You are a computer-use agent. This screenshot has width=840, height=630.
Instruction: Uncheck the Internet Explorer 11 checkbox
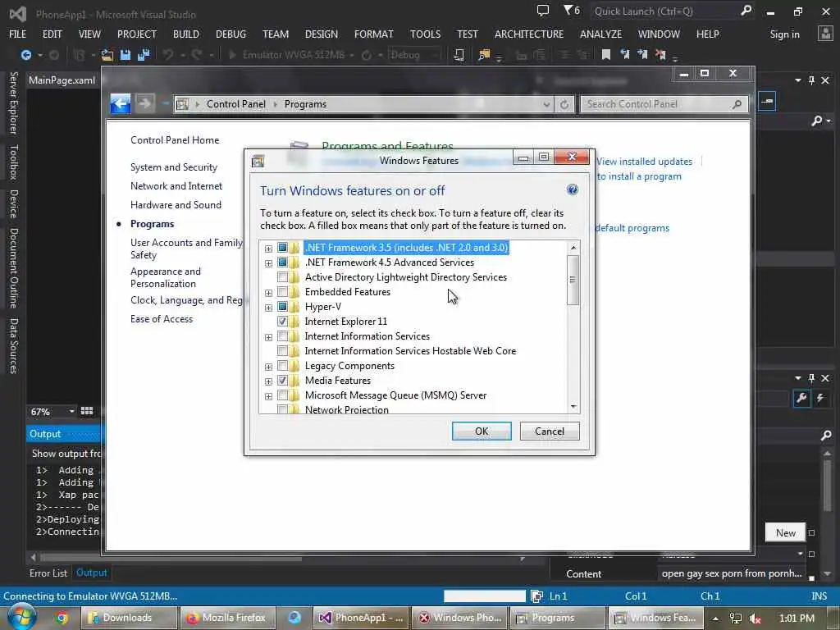coord(282,322)
